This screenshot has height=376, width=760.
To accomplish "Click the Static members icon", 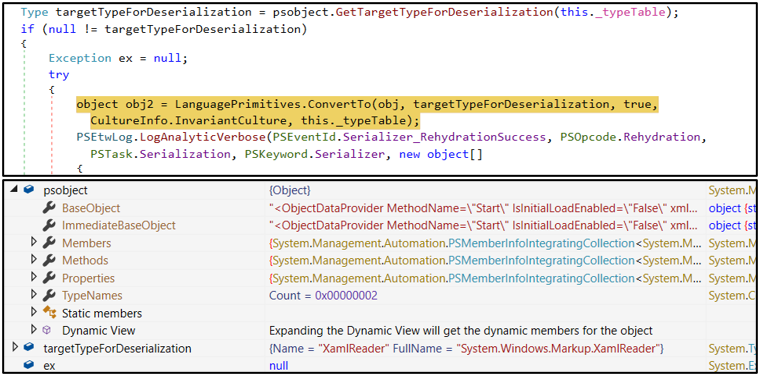I will click(49, 313).
